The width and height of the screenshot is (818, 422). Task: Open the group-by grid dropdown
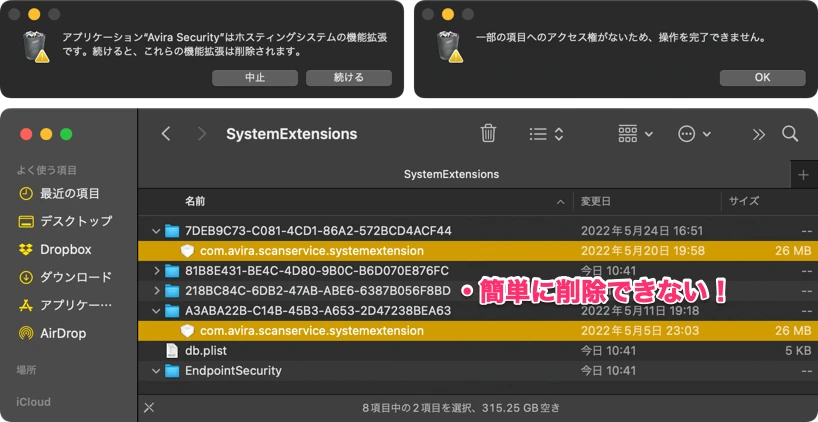[635, 133]
